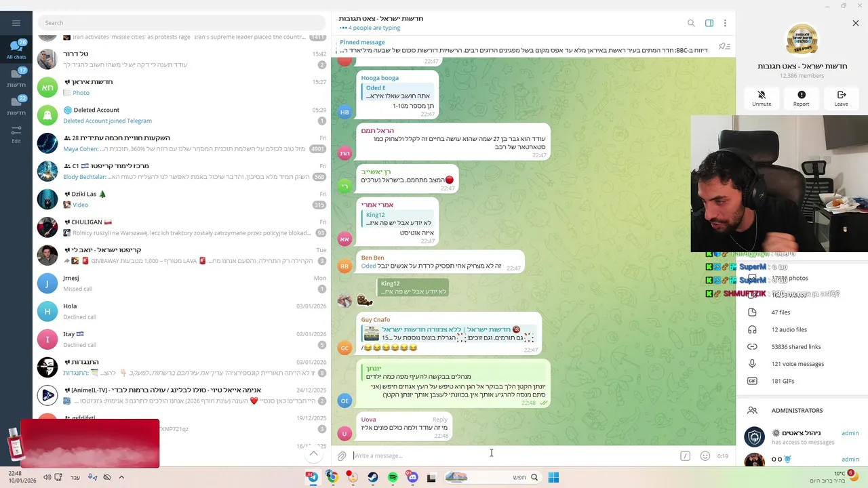Focus the chat list Search field

pos(181,23)
